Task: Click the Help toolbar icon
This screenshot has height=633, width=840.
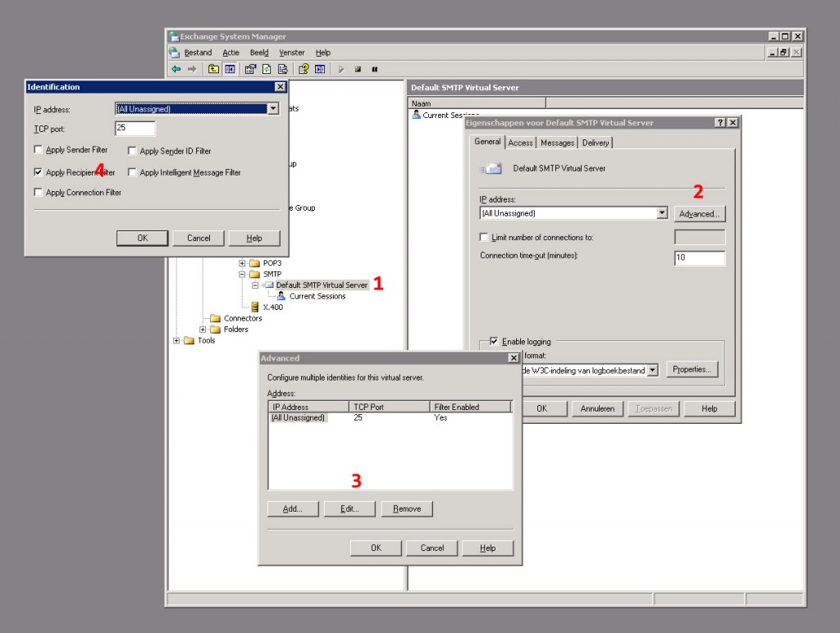Action: pyautogui.click(x=304, y=69)
